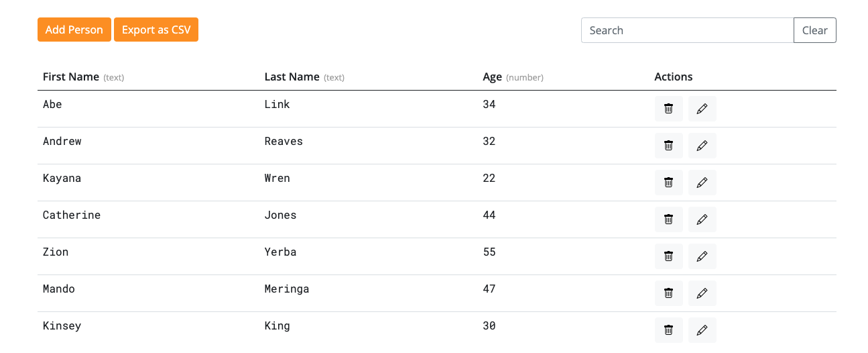Sort by the First Name column header

point(71,77)
